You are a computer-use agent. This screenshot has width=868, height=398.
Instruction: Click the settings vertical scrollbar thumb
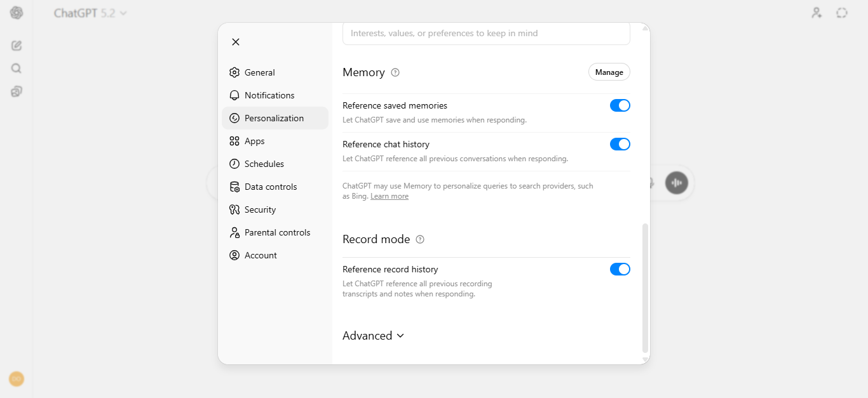[646, 288]
